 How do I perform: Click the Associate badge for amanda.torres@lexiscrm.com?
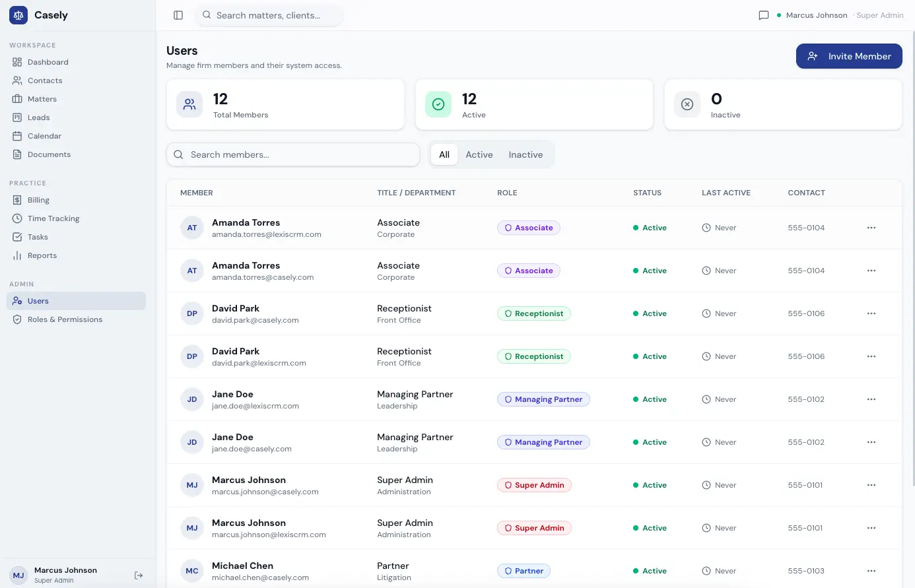tap(529, 228)
